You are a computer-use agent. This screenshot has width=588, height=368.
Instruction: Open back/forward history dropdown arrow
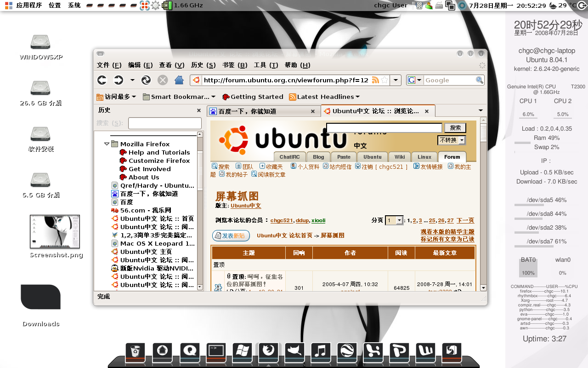click(132, 80)
